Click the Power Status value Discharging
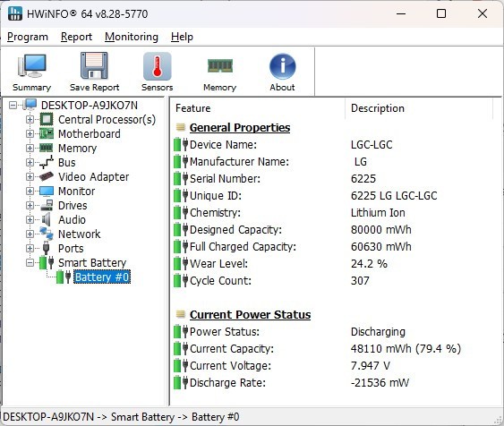This screenshot has width=504, height=426. pos(378,332)
